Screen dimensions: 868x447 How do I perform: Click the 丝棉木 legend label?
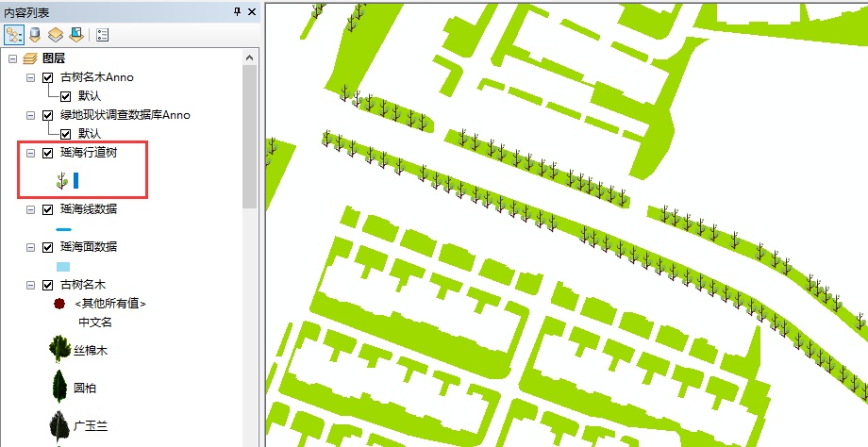click(91, 351)
